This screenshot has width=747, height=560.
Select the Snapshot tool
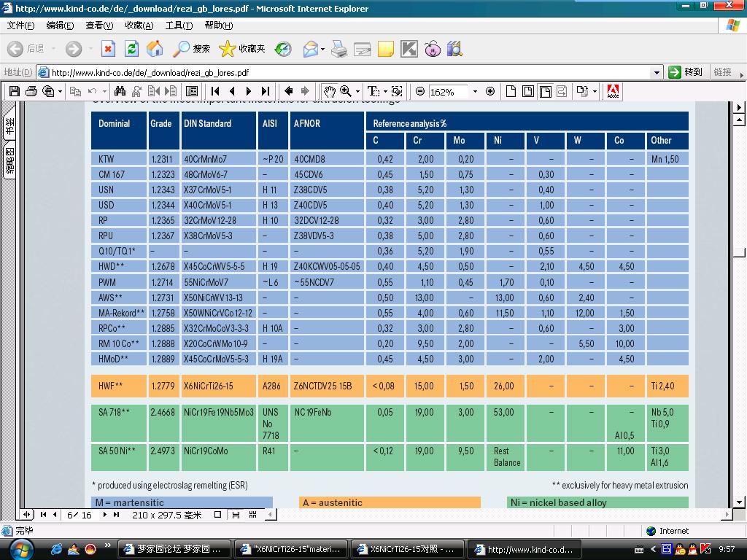397,91
